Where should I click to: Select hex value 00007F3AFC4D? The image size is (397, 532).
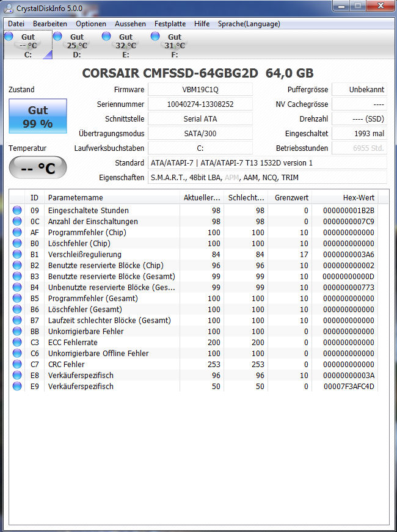point(349,387)
